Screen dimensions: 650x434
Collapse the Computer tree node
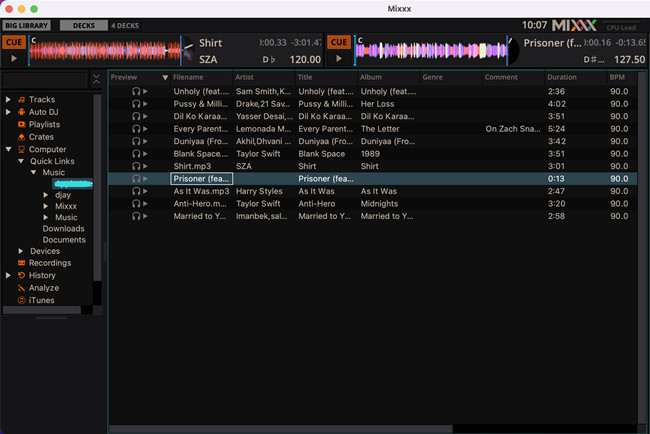pos(8,149)
